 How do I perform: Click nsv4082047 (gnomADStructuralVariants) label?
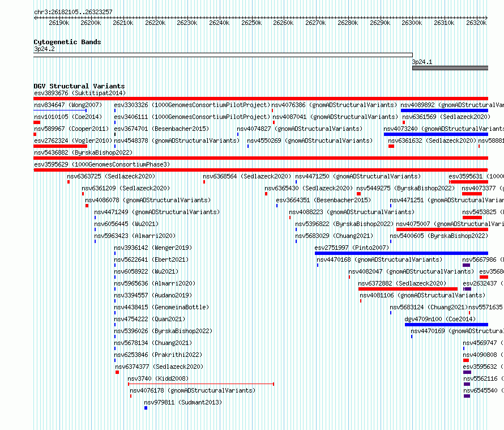(x=411, y=272)
